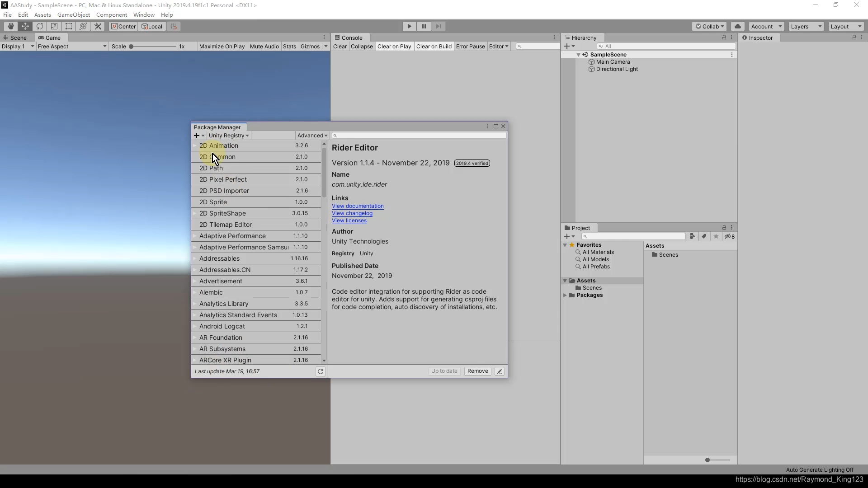The image size is (868, 488).
Task: Toggle Maximize On Play mode
Action: coord(221,46)
